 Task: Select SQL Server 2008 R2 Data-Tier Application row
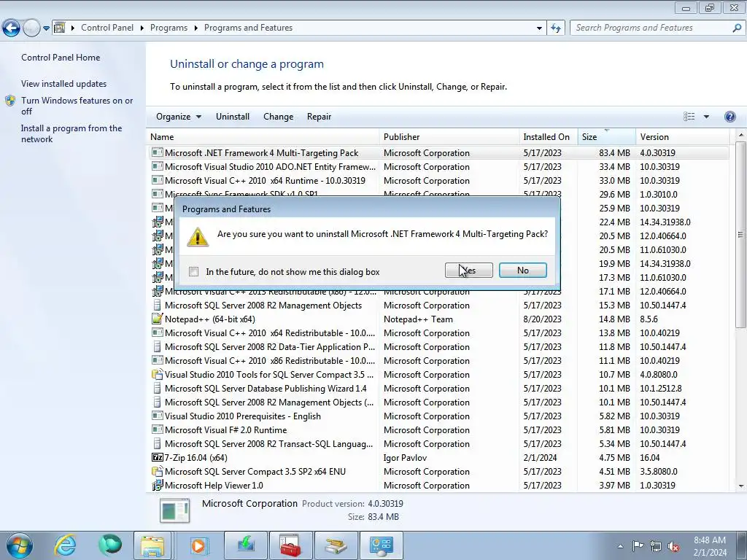coord(438,346)
